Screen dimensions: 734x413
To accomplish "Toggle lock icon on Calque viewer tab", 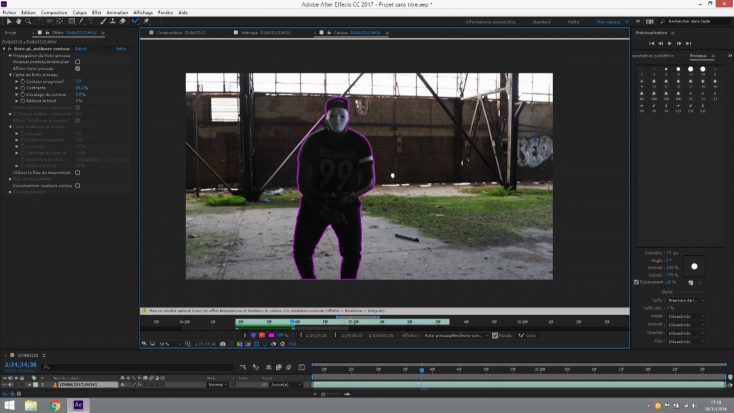I will click(329, 32).
